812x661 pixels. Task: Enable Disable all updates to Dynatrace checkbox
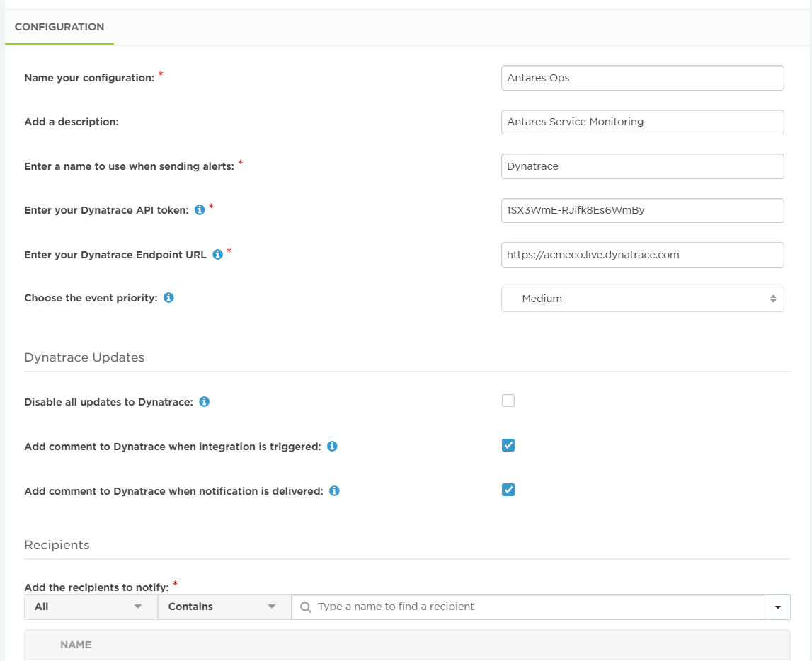508,401
